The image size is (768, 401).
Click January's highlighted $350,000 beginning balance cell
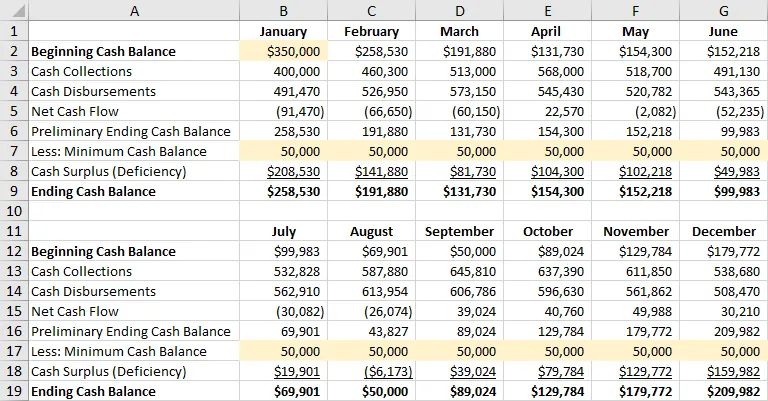point(283,51)
